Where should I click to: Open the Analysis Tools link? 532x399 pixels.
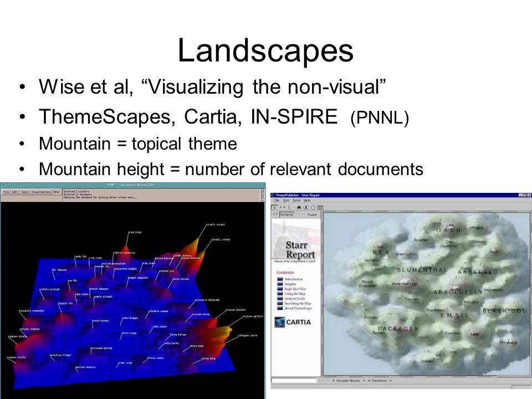(x=295, y=299)
